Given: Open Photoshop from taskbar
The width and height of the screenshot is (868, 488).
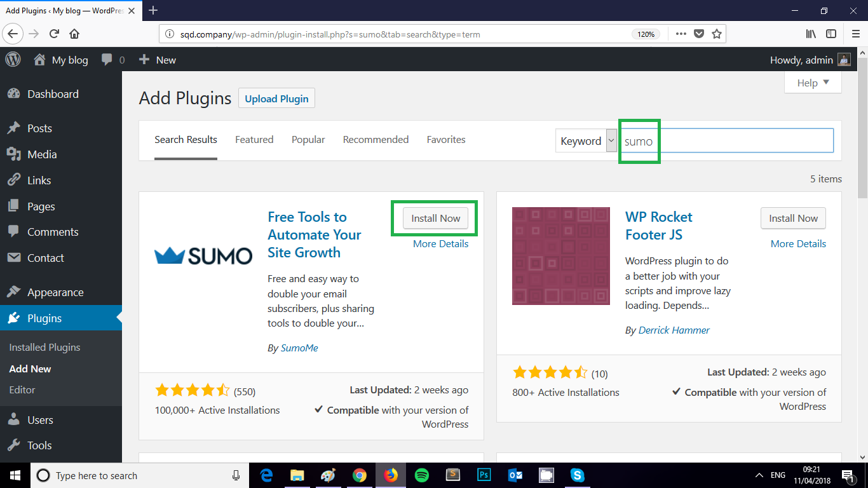Looking at the screenshot, I should (484, 475).
